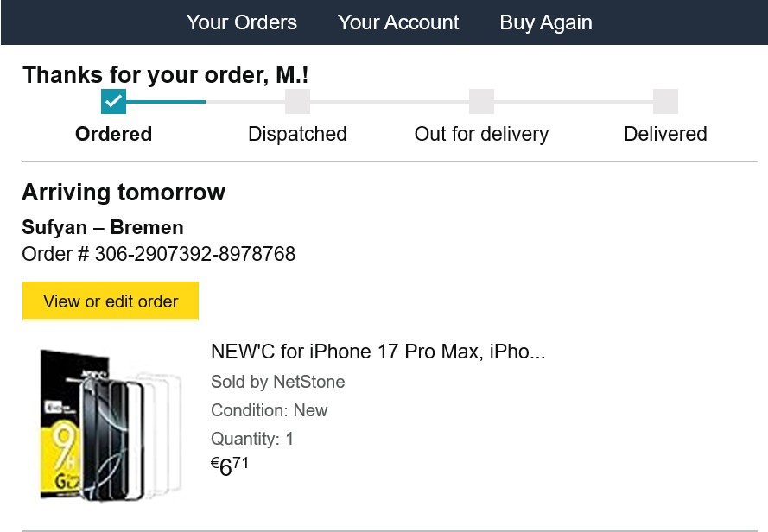Screen dimensions: 768x532
Task: Click the €6.71 item price
Action: tap(230, 466)
